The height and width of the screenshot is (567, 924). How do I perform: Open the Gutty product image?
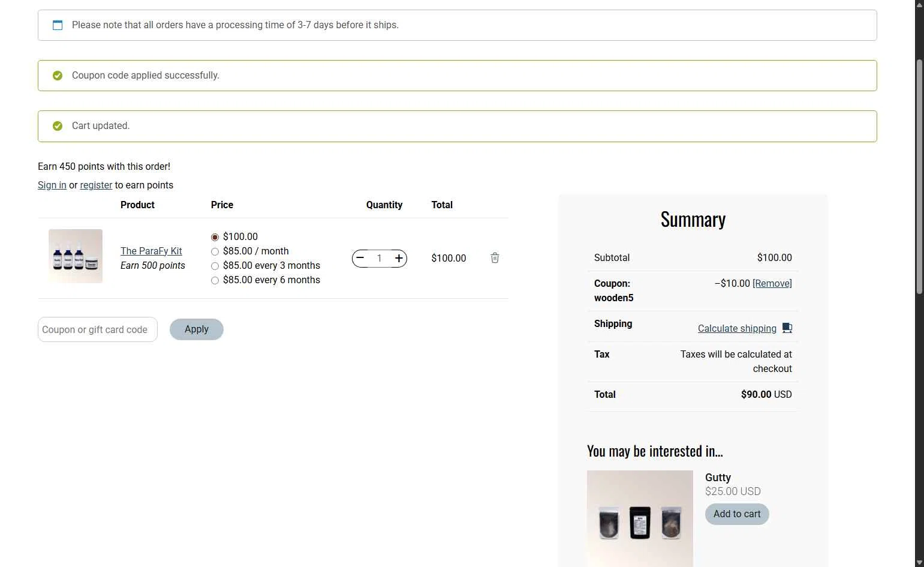pos(640,518)
